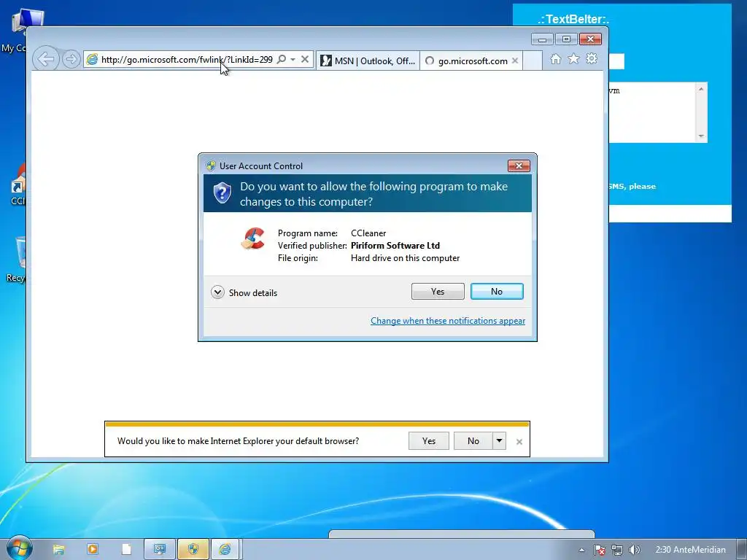The height and width of the screenshot is (560, 747).
Task: Click the Windows Start orb
Action: tap(19, 548)
